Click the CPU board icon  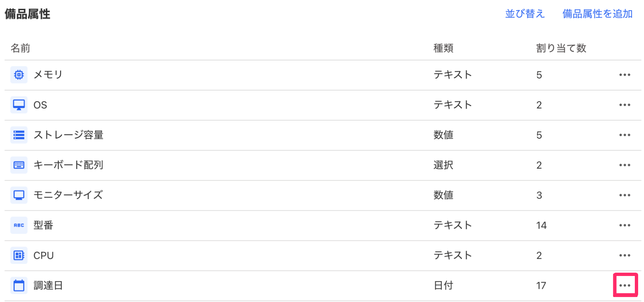pyautogui.click(x=19, y=255)
